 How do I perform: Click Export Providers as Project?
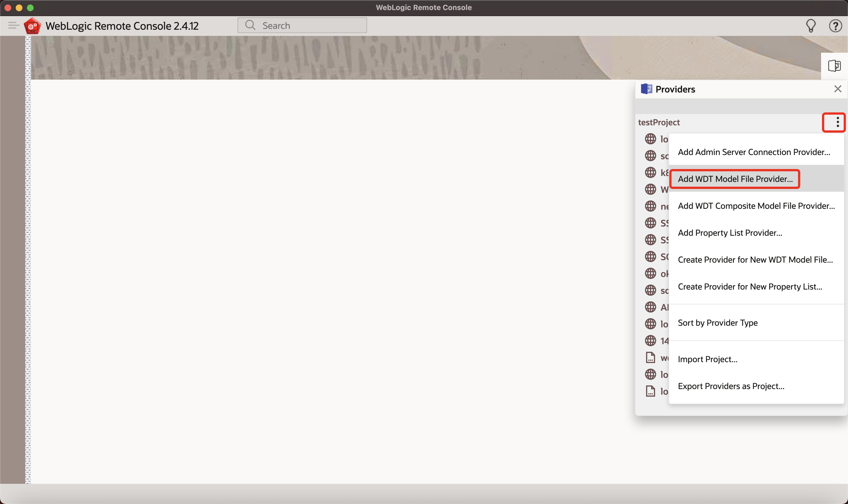click(731, 386)
